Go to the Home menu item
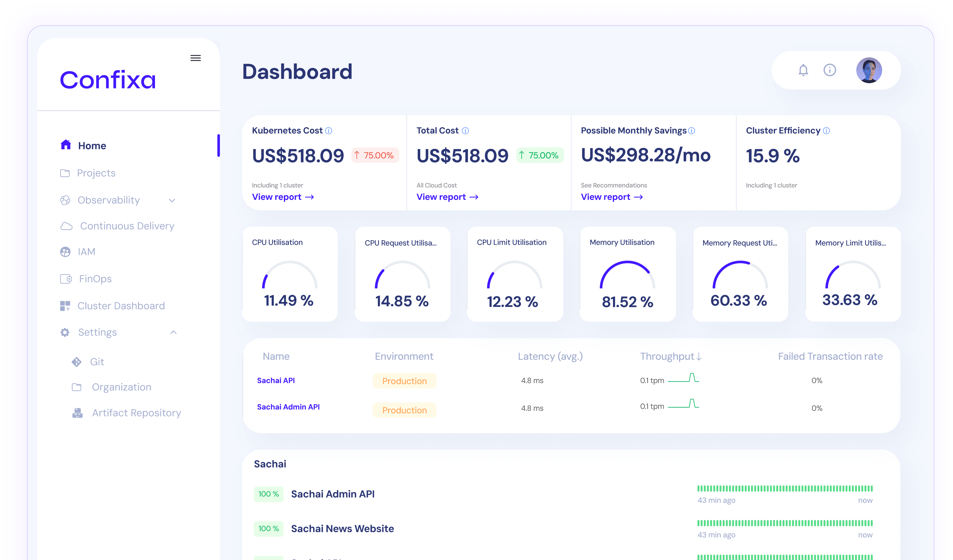953x560 pixels. click(x=92, y=145)
